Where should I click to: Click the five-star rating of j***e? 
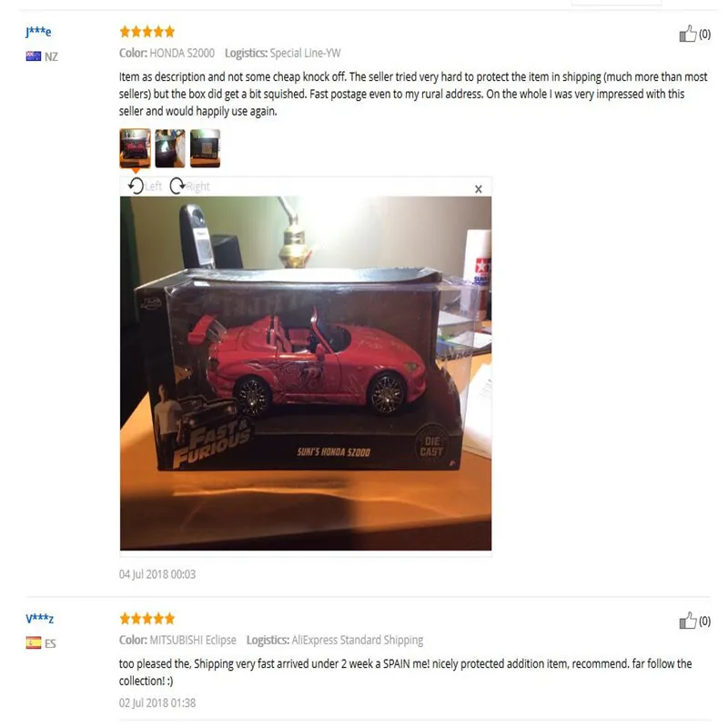click(147, 32)
